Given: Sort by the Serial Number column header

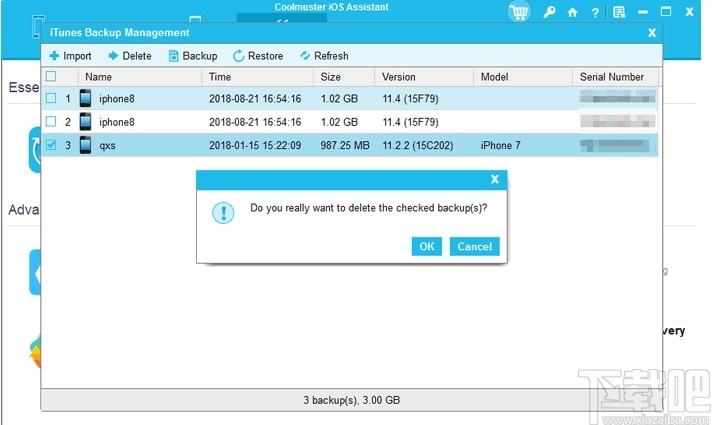Looking at the screenshot, I should tap(615, 77).
